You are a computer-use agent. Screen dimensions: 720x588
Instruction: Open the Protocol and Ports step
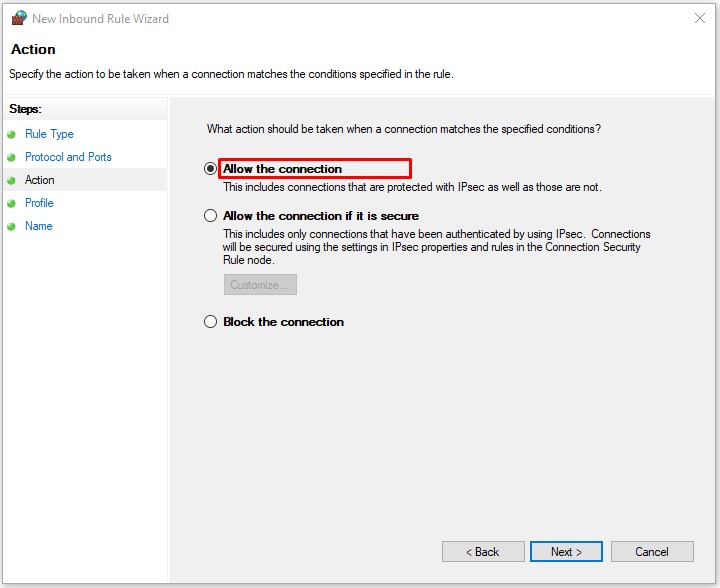click(x=68, y=157)
